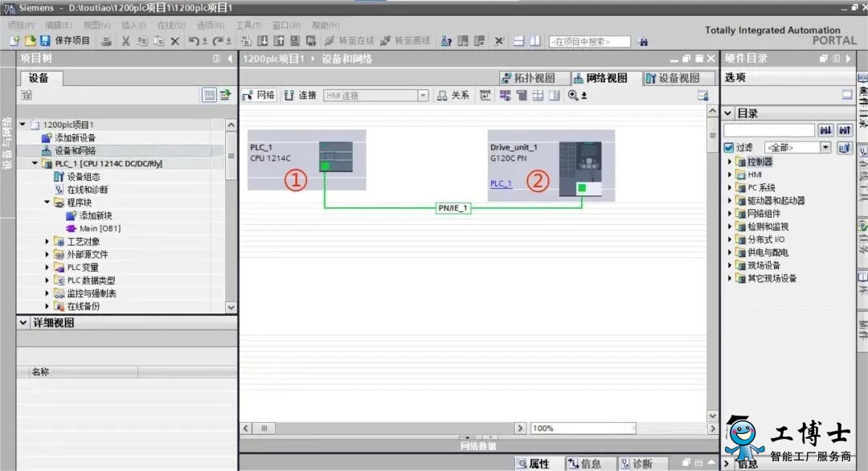Click the search down icon in catalog

point(826,130)
